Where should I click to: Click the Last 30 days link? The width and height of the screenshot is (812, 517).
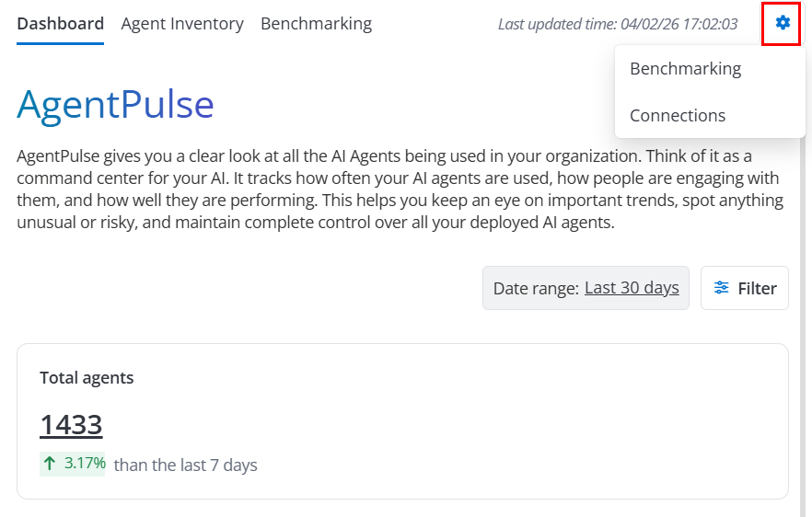point(632,288)
